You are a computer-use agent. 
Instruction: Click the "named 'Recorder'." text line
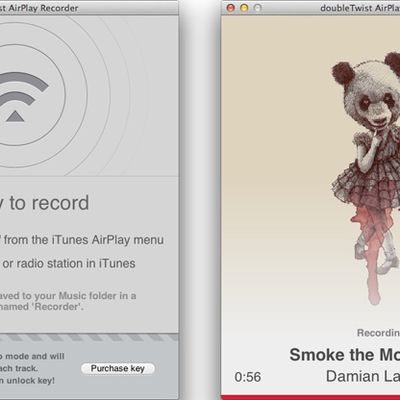tap(42, 307)
